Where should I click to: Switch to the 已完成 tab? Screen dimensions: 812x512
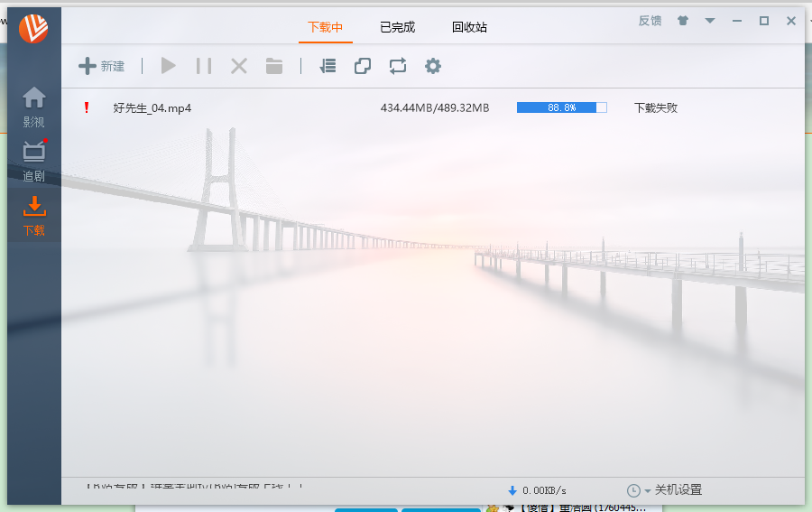click(397, 27)
